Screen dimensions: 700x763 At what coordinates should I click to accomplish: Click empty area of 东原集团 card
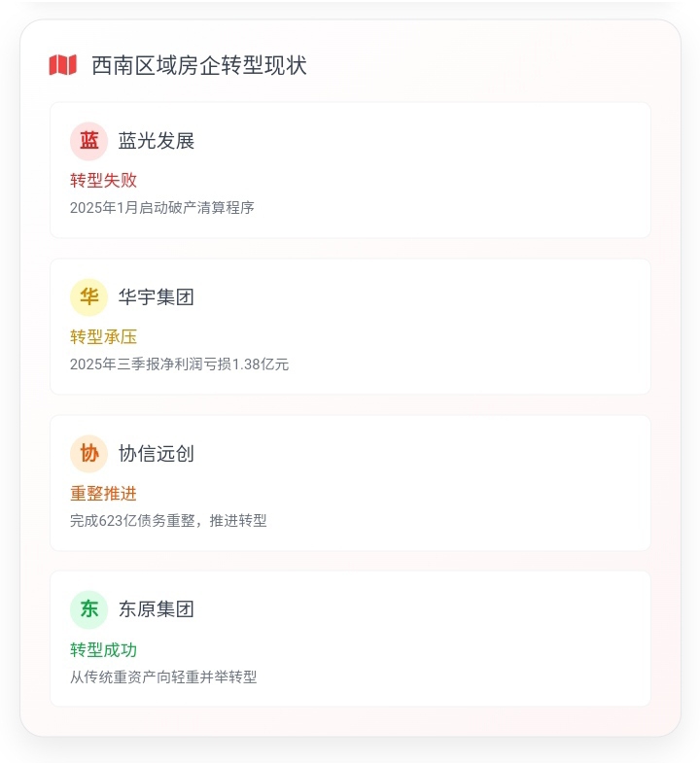pyautogui.click(x=438, y=639)
